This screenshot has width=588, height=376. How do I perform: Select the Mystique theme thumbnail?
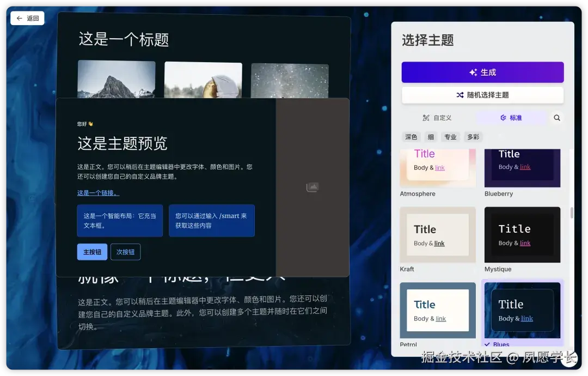[x=522, y=234]
